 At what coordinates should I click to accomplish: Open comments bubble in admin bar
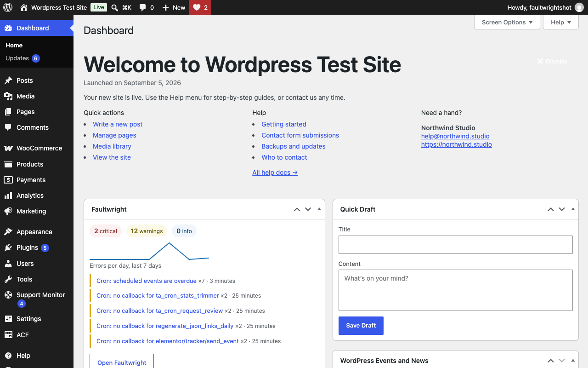[143, 7]
